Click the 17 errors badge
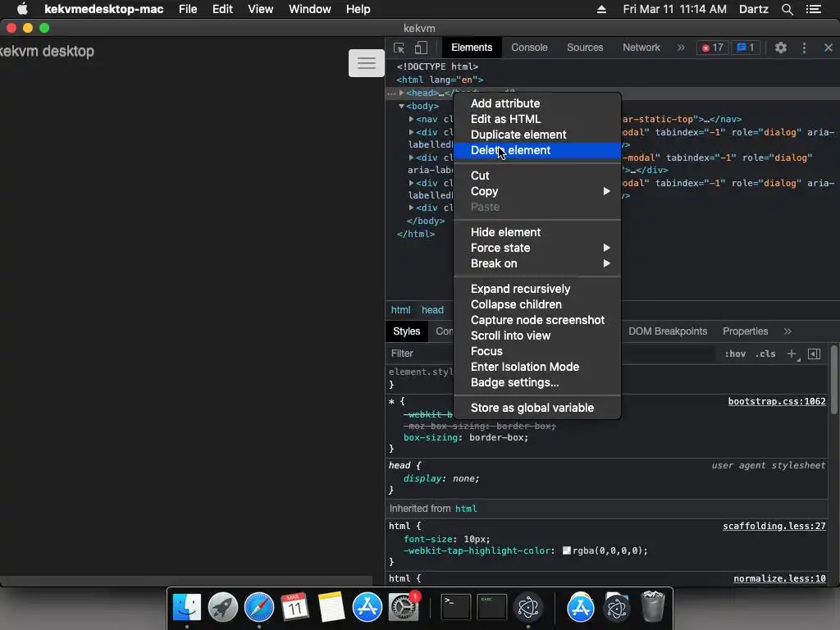The height and width of the screenshot is (630, 840). click(713, 48)
